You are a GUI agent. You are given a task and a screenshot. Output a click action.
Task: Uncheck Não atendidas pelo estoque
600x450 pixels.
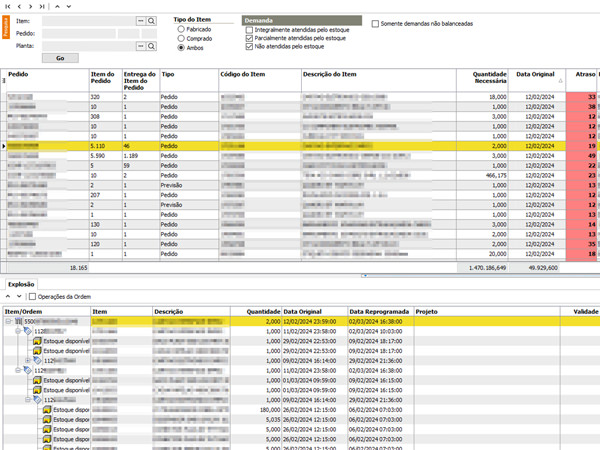point(249,47)
